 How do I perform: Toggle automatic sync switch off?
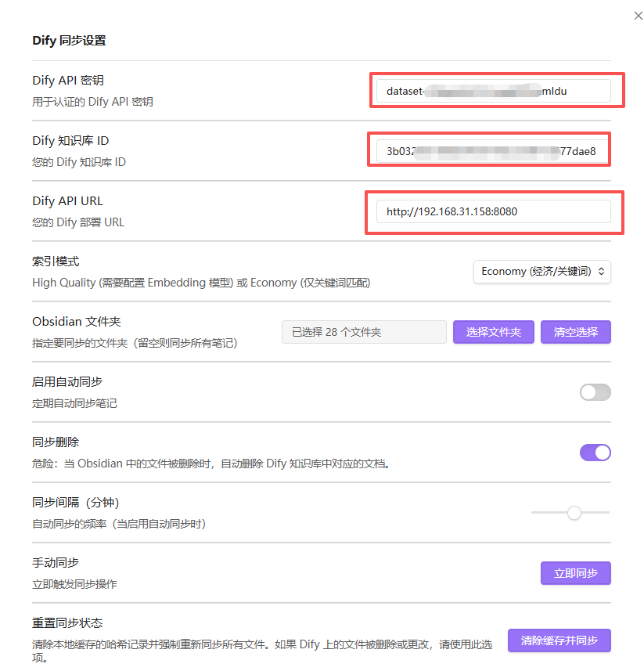click(x=595, y=392)
